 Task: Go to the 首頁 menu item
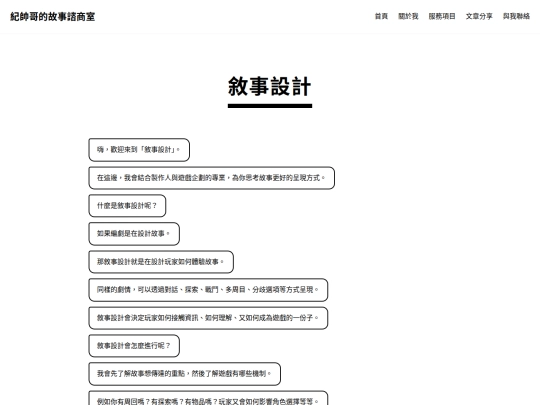(381, 16)
